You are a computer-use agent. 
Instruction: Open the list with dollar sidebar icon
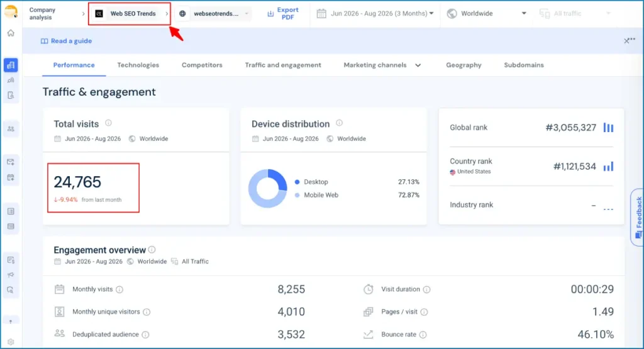click(x=11, y=260)
